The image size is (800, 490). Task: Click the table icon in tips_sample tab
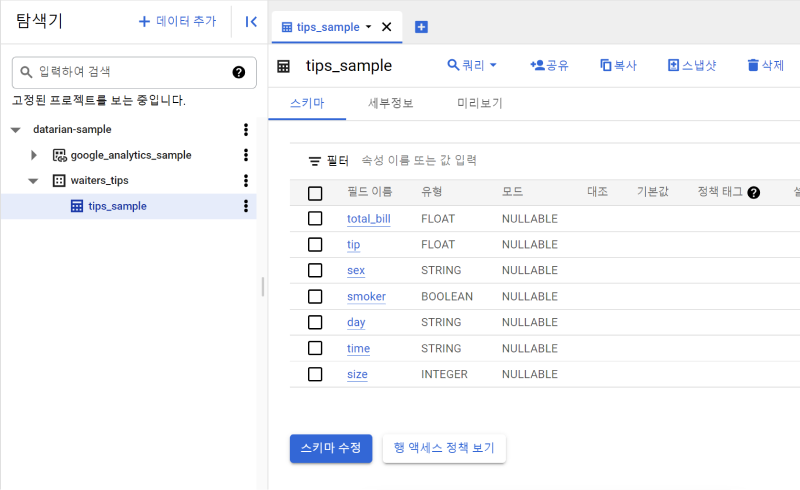pyautogui.click(x=287, y=27)
